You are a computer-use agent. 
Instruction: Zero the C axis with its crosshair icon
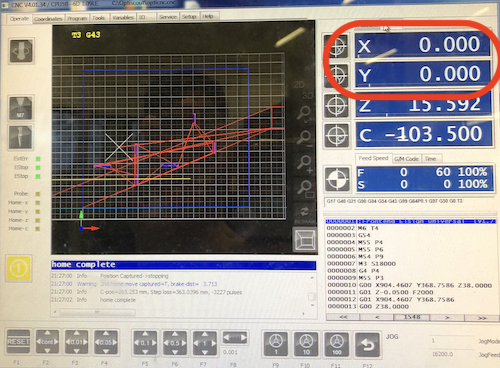(x=337, y=136)
